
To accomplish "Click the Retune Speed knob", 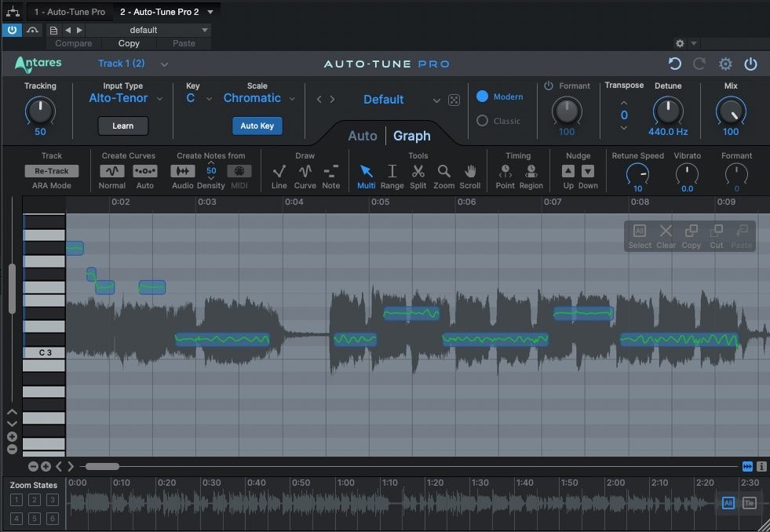I will pos(637,174).
